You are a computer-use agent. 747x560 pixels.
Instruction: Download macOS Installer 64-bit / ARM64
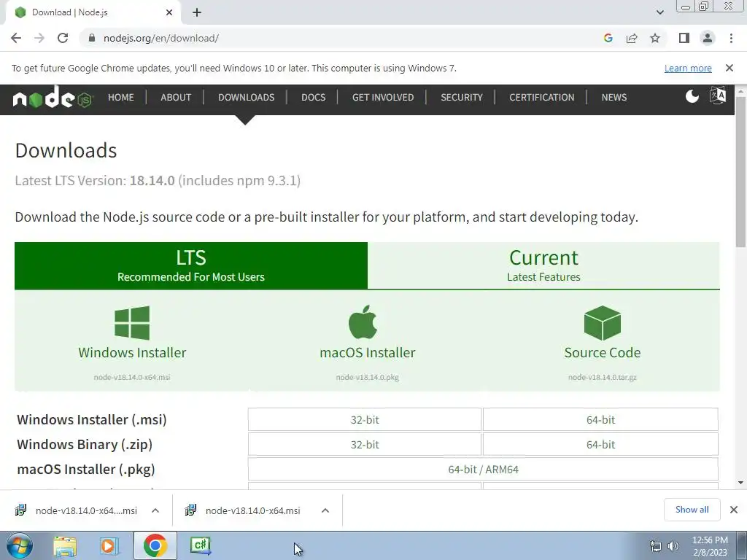[483, 469]
